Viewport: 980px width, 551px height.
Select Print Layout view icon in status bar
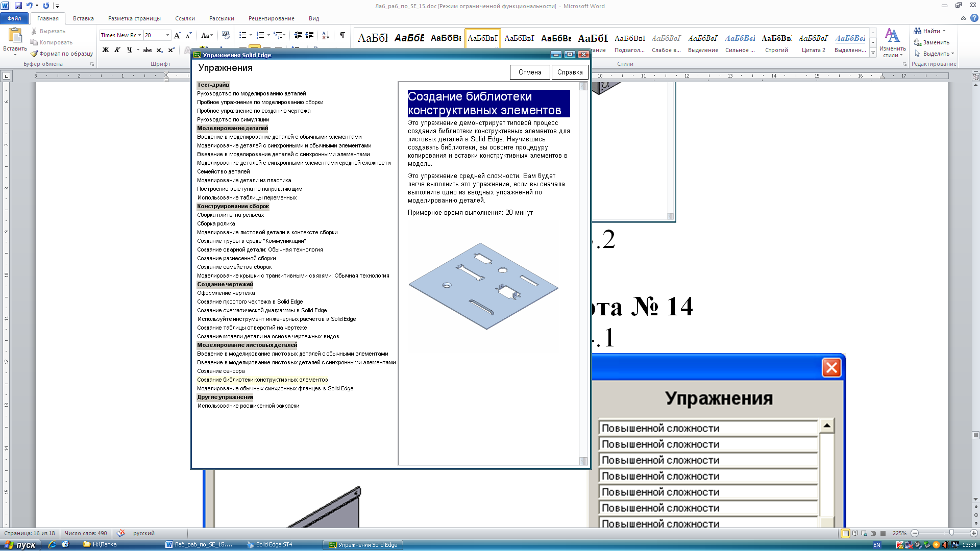pos(846,533)
